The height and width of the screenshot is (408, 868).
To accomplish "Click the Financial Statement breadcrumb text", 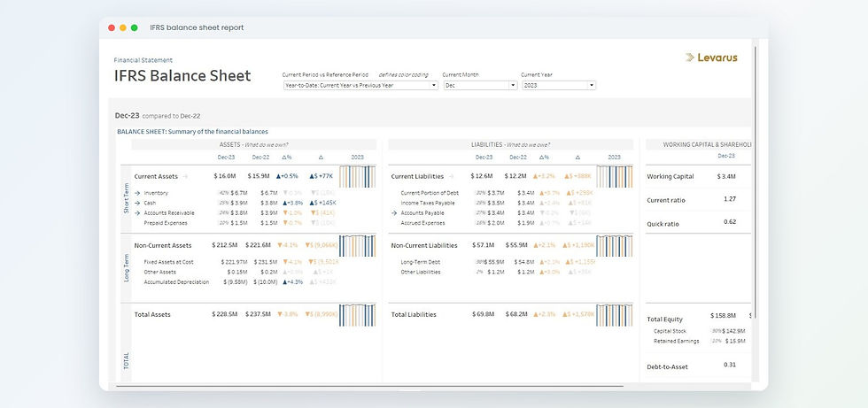I will pyautogui.click(x=143, y=60).
